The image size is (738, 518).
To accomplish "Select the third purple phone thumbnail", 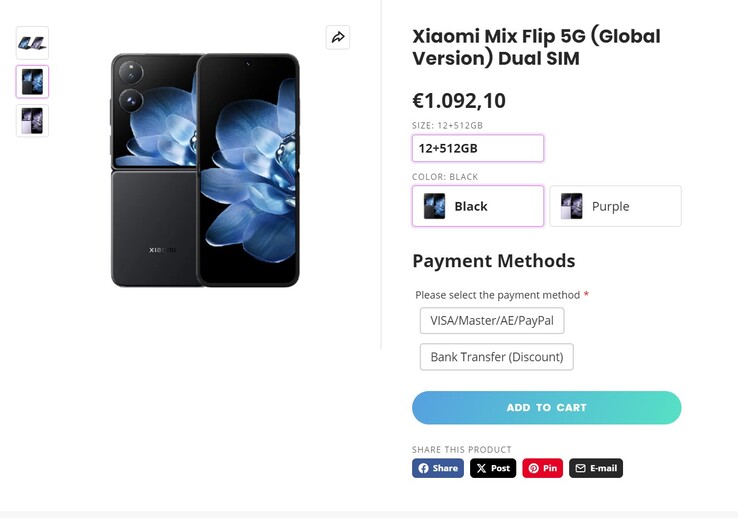I will coord(32,121).
